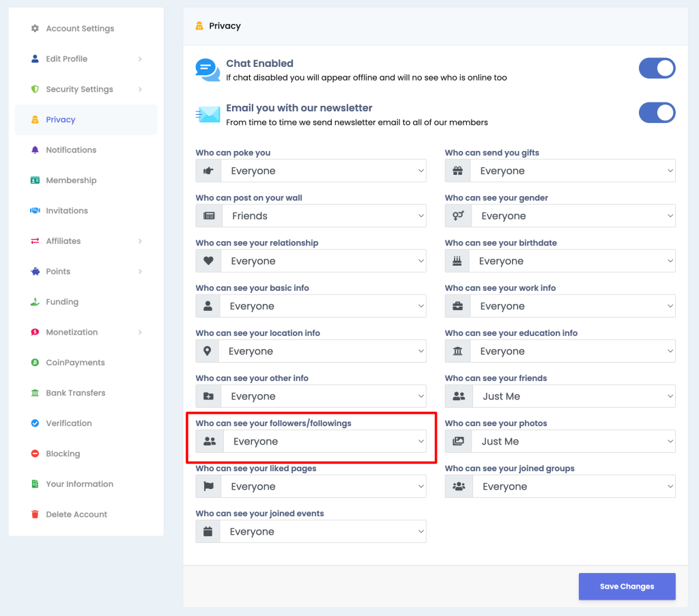Expand the Edit Profile submenu chevron

pos(140,59)
